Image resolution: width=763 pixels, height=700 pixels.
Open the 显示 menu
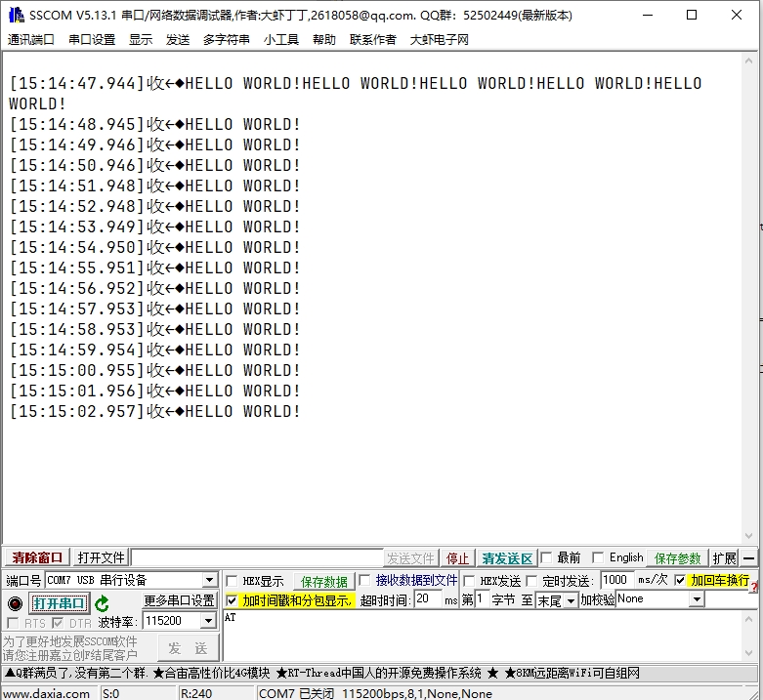click(141, 39)
